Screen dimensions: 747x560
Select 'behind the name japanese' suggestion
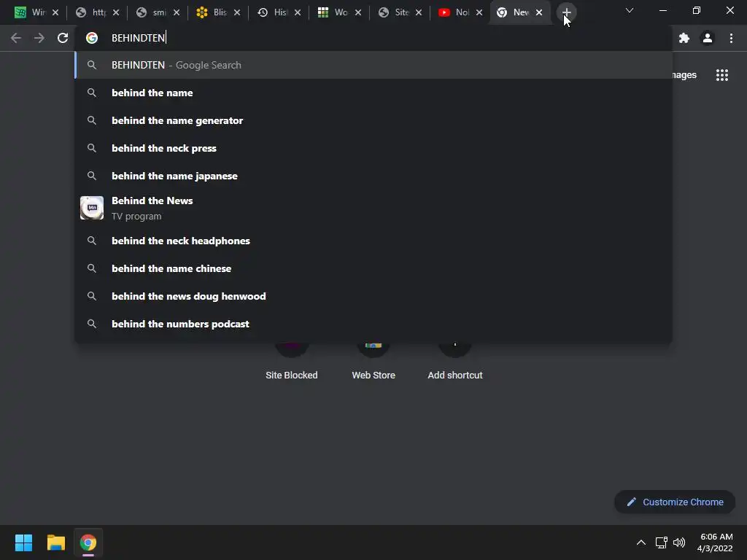(x=373, y=176)
